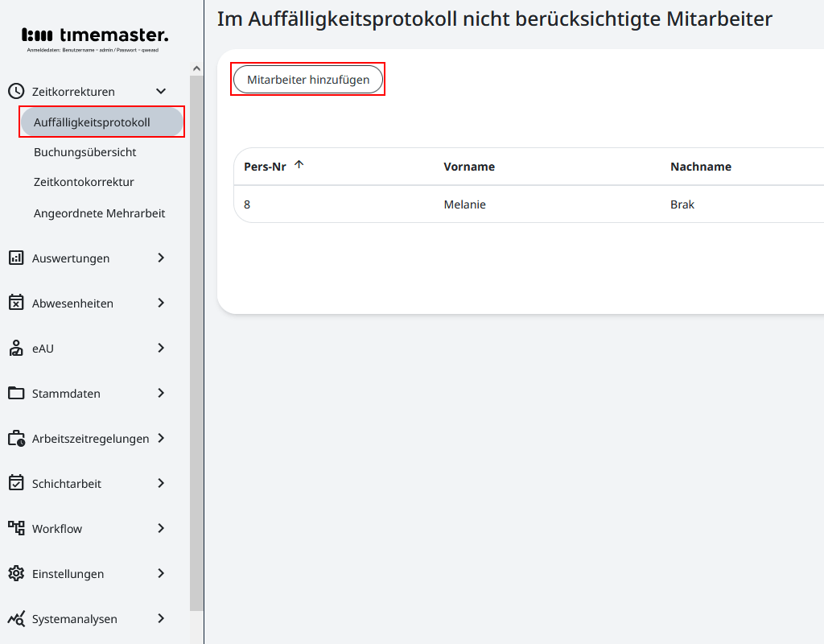Click the Schichtarbeit calendar-check icon
This screenshot has height=644, width=824.
(x=14, y=483)
